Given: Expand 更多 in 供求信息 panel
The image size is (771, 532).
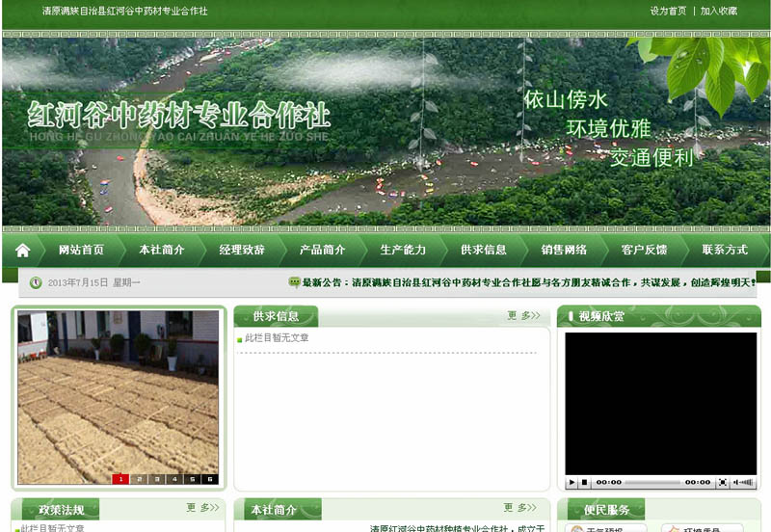Looking at the screenshot, I should pyautogui.click(x=523, y=316).
